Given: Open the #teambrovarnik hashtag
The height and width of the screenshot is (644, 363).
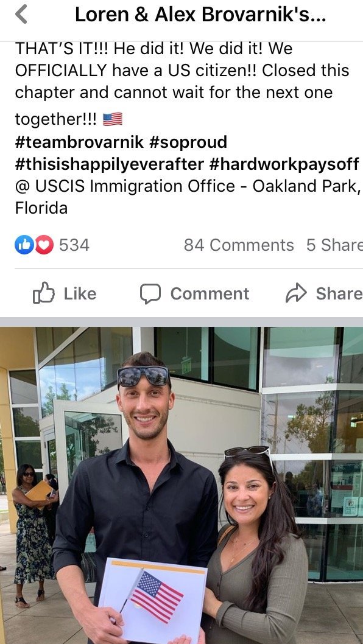Looking at the screenshot, I should coord(79,142).
